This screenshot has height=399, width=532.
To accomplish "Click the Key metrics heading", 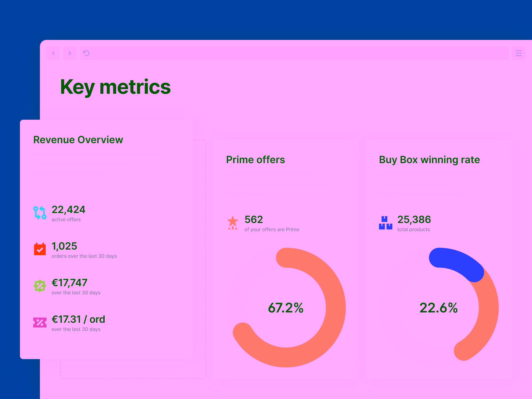I will (115, 87).
